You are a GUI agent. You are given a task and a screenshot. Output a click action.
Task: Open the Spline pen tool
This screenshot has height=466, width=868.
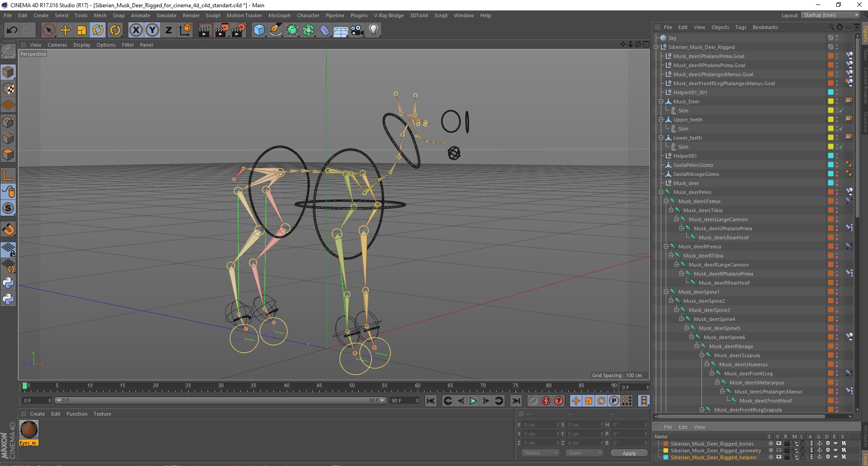tap(276, 30)
